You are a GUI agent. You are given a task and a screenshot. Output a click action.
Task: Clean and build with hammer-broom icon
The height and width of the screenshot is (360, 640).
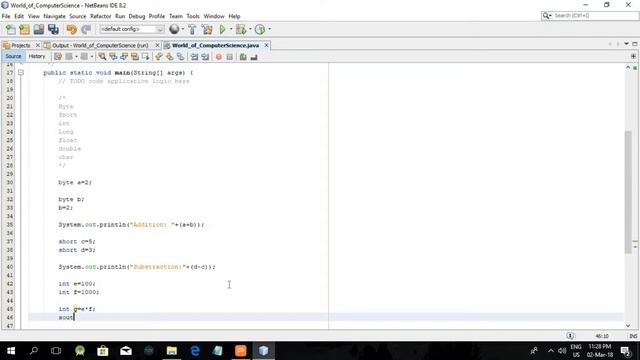click(207, 29)
